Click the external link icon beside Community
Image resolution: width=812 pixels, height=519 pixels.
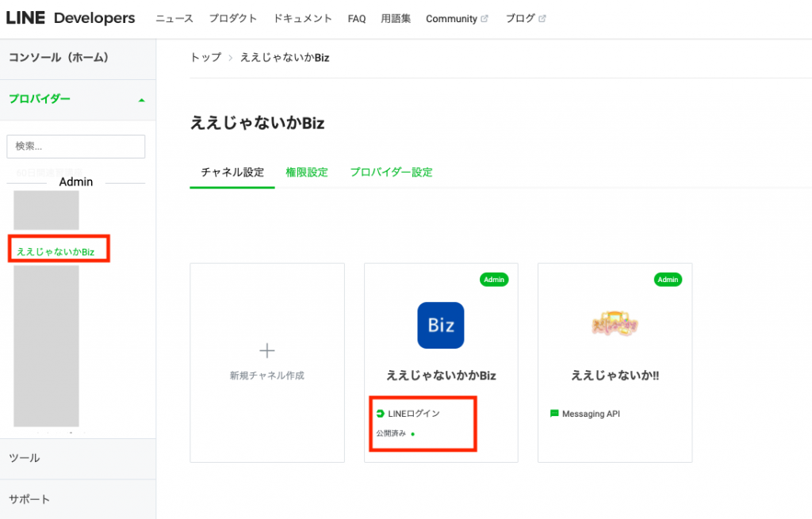[485, 19]
